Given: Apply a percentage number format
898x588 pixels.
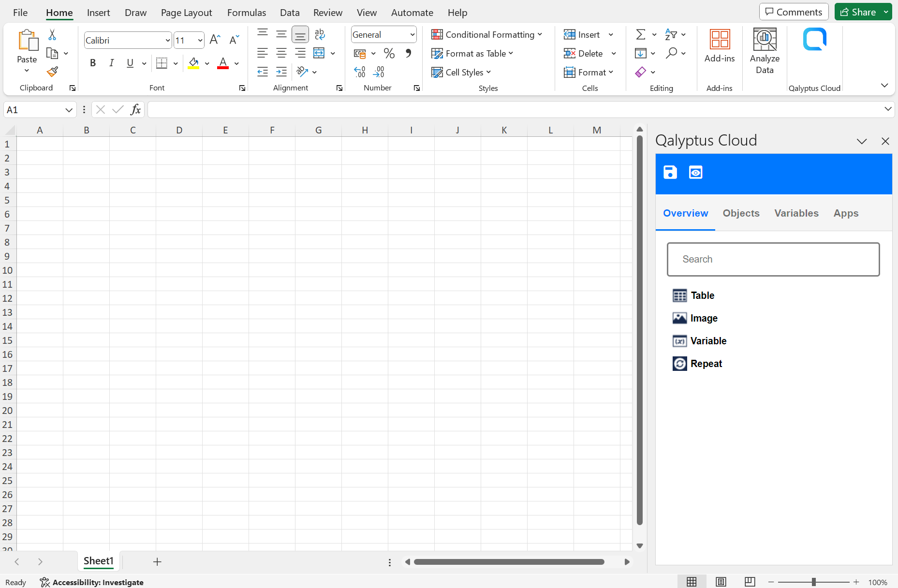Looking at the screenshot, I should click(389, 53).
